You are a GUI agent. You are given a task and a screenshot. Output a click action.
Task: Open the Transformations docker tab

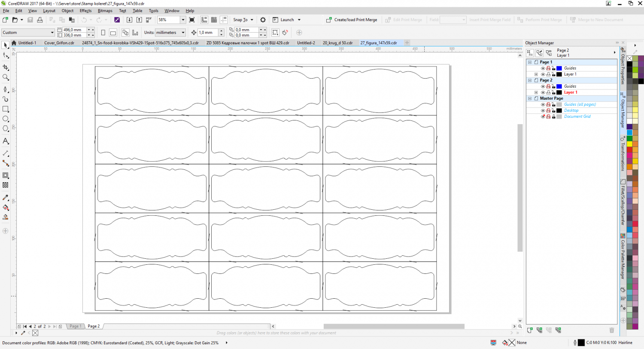(623, 154)
